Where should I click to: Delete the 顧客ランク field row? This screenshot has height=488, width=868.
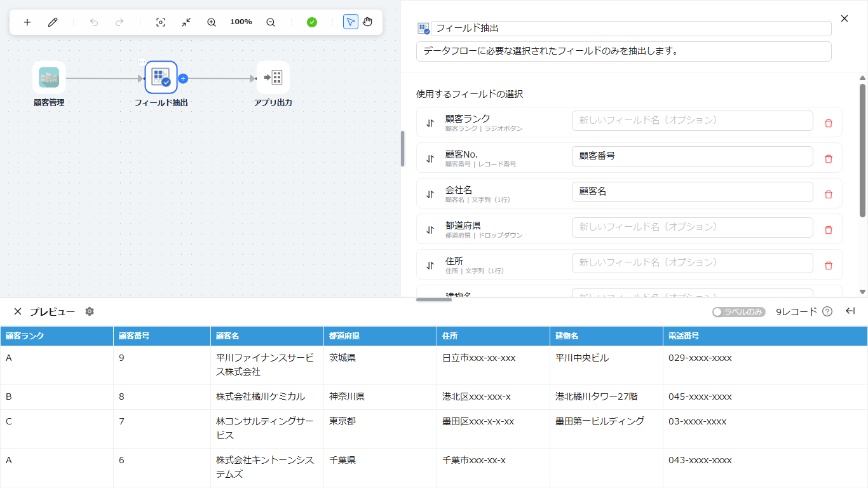[829, 123]
